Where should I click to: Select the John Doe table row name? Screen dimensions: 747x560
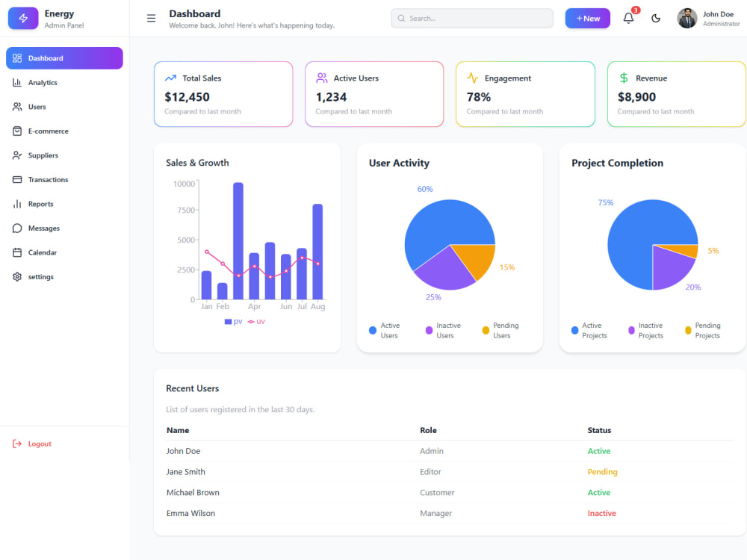point(184,451)
